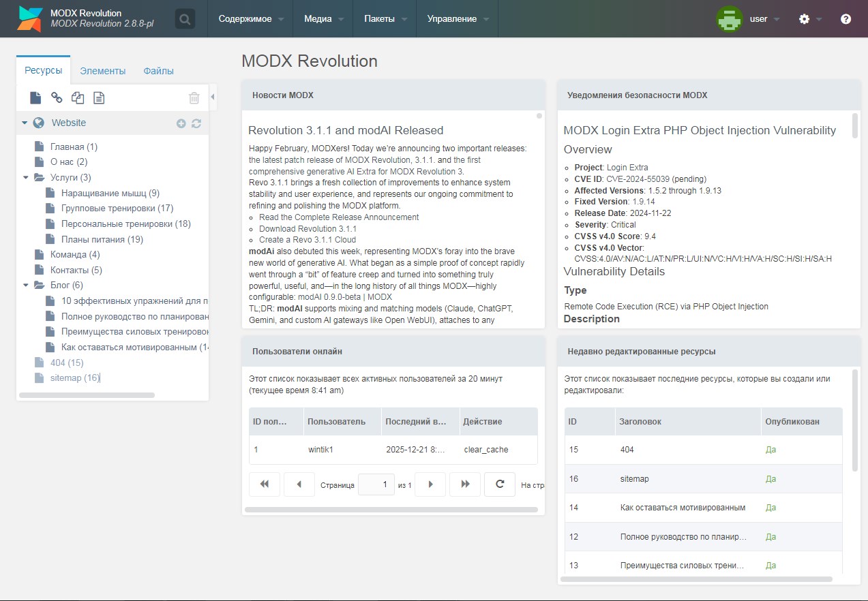The height and width of the screenshot is (601, 868).
Task: Collapse the Блог folder in tree
Action: (26, 286)
